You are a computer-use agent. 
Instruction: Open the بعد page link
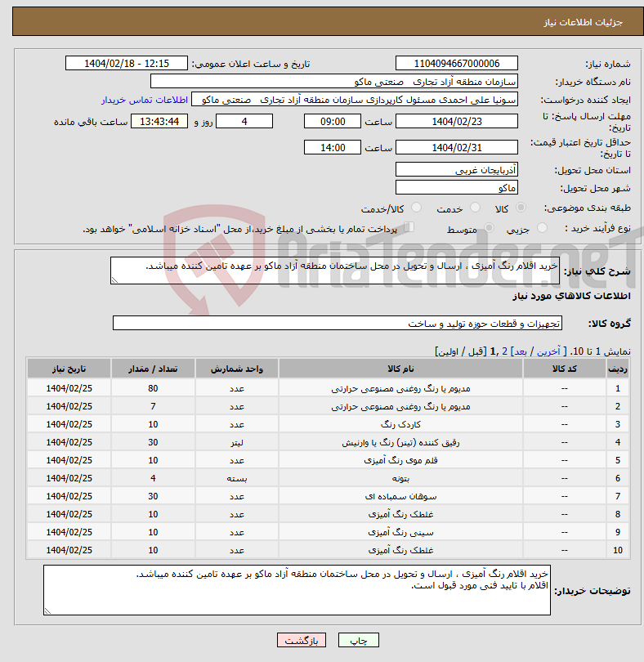coord(521,351)
